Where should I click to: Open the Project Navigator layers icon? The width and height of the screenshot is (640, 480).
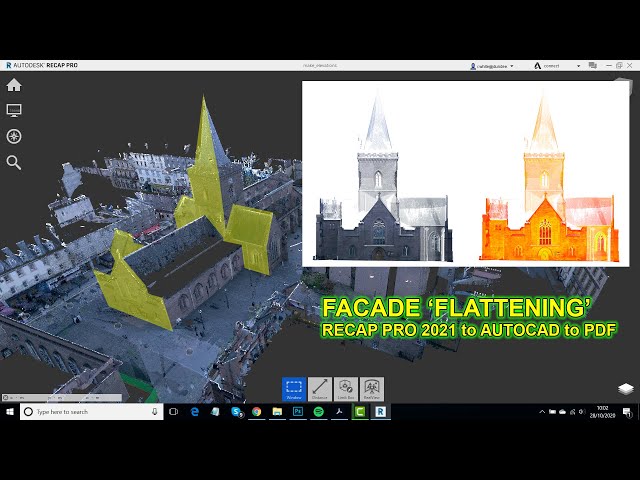626,389
